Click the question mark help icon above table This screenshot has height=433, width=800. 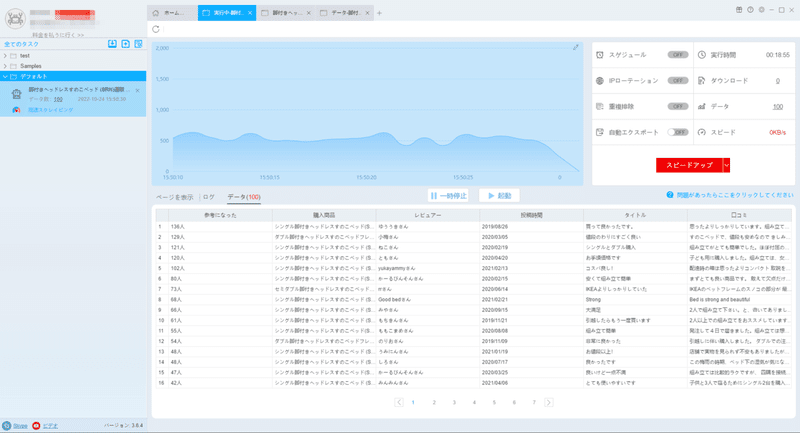coord(670,195)
